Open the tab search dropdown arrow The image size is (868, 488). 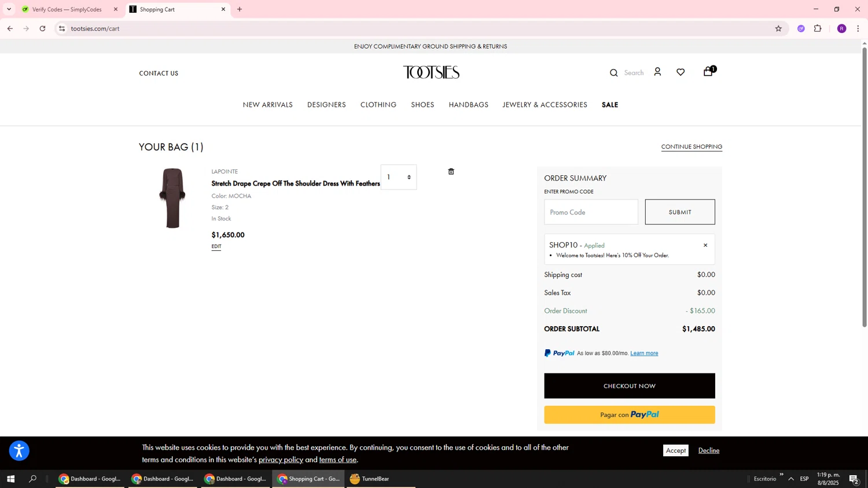pos(9,9)
